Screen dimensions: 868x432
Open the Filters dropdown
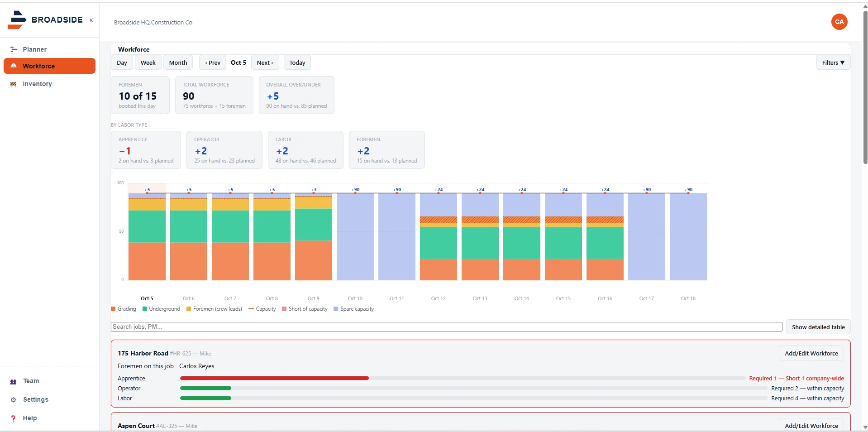click(x=833, y=62)
